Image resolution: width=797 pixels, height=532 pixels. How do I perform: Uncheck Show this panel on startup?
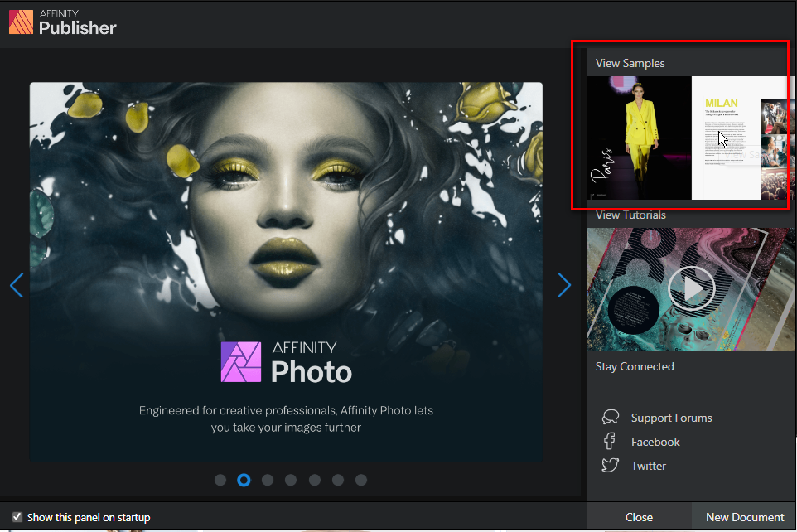(17, 517)
